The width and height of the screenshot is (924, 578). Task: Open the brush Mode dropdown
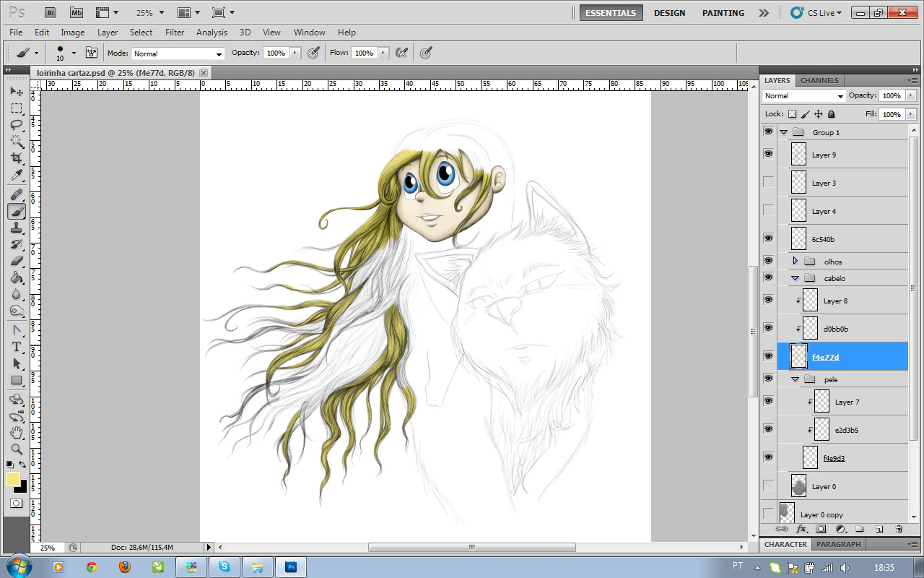click(x=178, y=53)
